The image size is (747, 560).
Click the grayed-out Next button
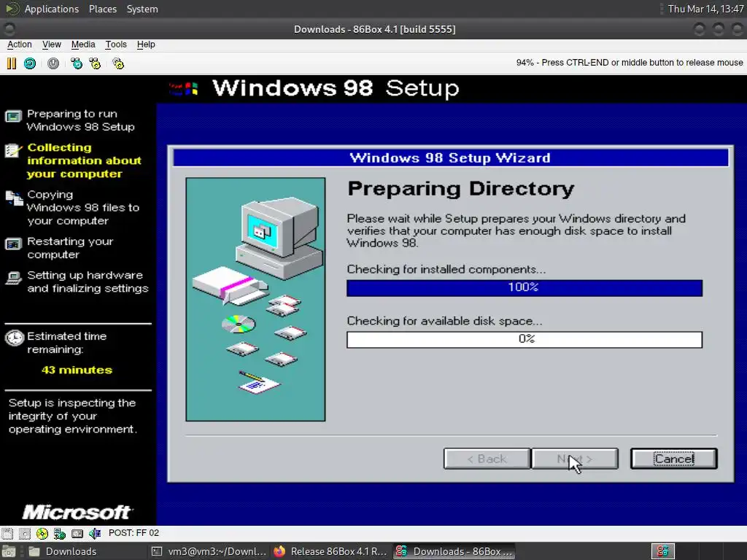click(x=575, y=459)
